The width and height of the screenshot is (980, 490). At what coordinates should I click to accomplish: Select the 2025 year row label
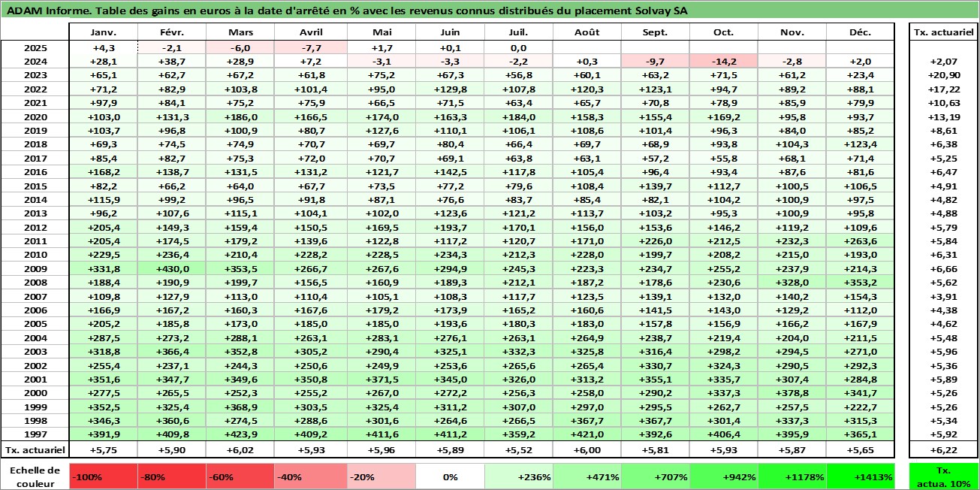click(35, 47)
